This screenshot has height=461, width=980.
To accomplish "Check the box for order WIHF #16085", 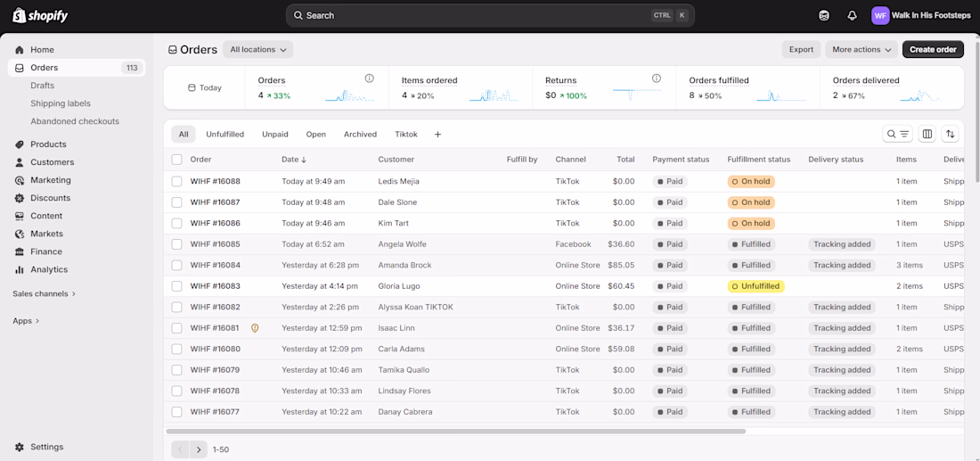I will point(177,244).
